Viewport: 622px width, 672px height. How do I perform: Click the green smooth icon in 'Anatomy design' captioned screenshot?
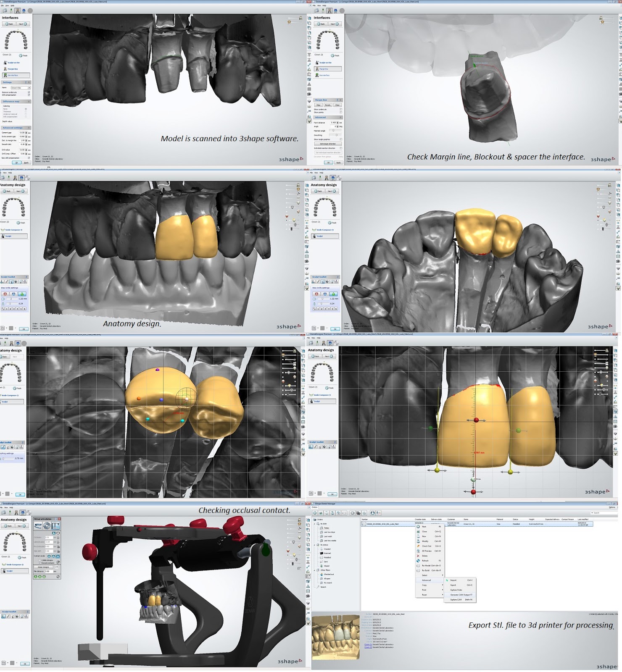(22, 294)
